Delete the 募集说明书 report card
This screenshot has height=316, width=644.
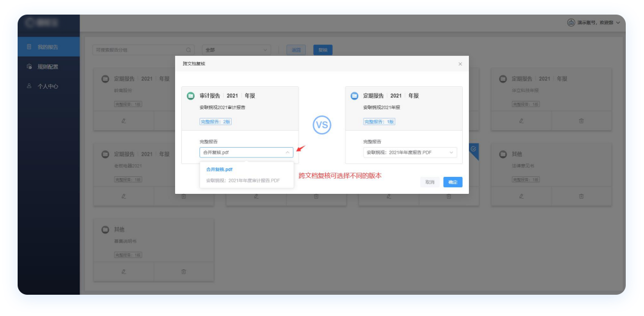click(x=184, y=272)
